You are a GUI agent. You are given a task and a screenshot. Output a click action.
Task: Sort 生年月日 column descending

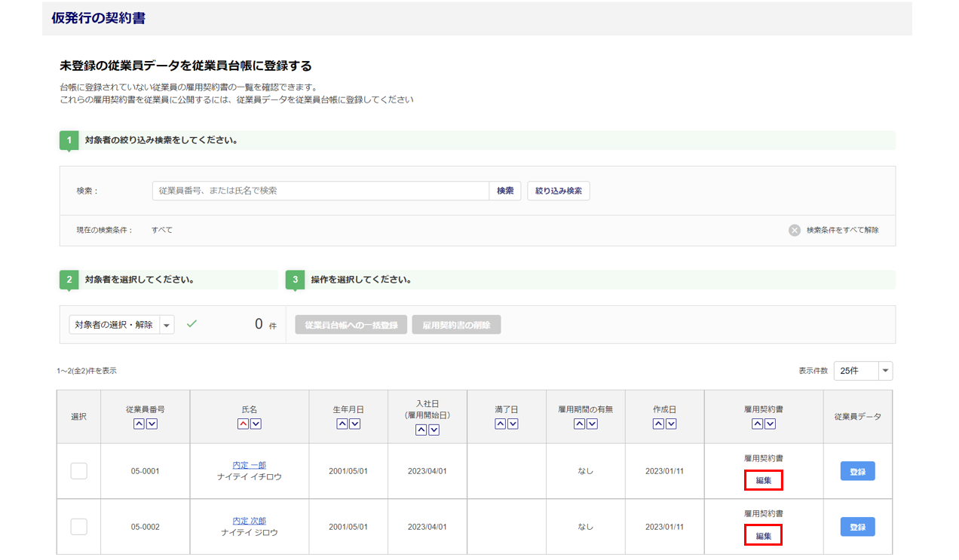[354, 424]
